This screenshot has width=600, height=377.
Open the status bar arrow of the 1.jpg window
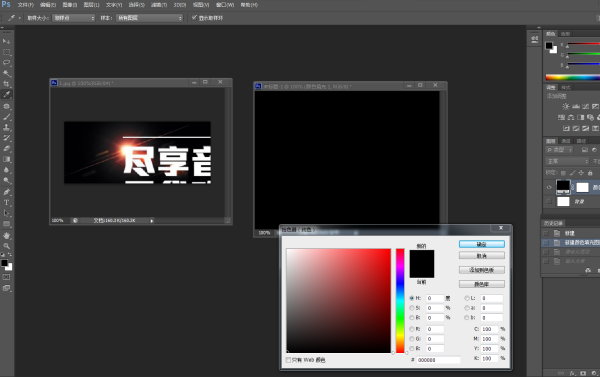[x=152, y=221]
